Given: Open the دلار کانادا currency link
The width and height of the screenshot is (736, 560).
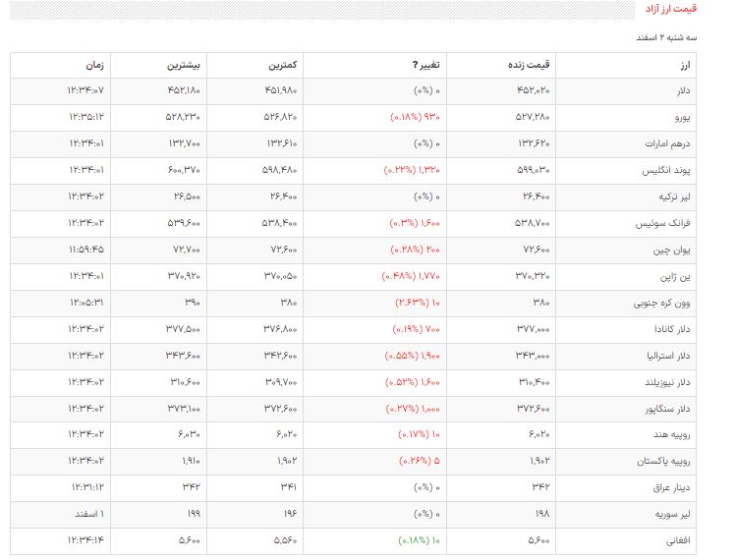Looking at the screenshot, I should tap(672, 330).
